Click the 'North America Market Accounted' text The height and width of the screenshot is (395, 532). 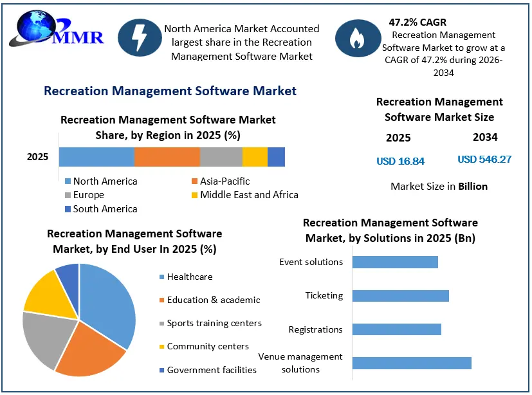click(242, 29)
